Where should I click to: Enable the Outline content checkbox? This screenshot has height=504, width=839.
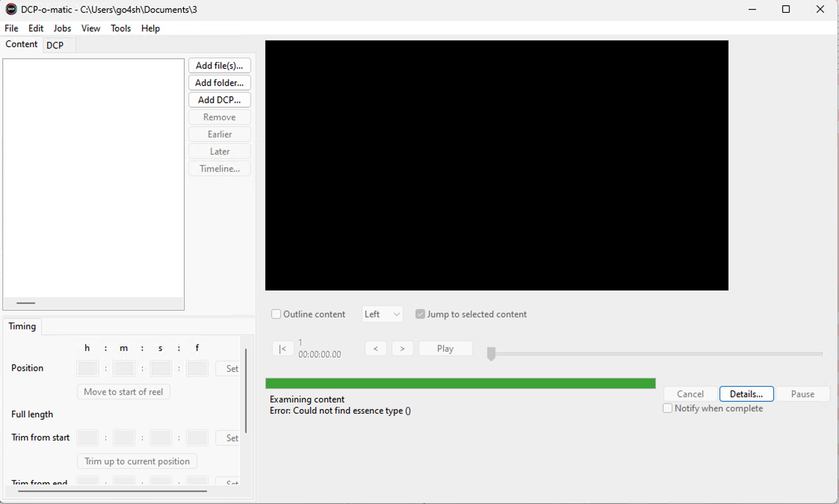[x=276, y=314]
